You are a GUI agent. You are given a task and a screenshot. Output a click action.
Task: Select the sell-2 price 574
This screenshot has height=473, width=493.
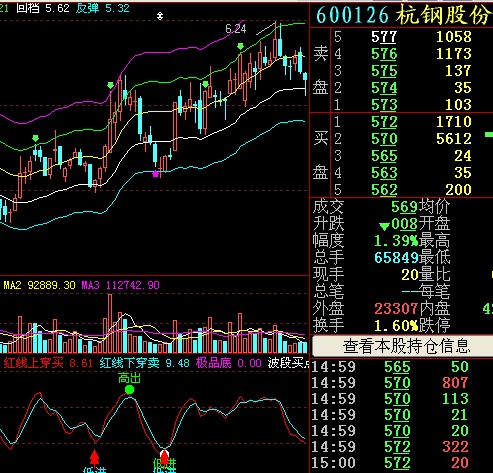coord(384,88)
